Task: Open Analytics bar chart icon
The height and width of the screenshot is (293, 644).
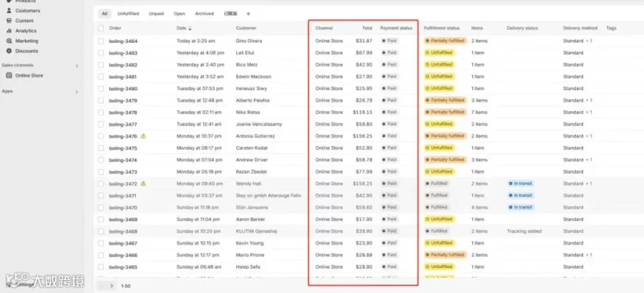Action: (9, 31)
